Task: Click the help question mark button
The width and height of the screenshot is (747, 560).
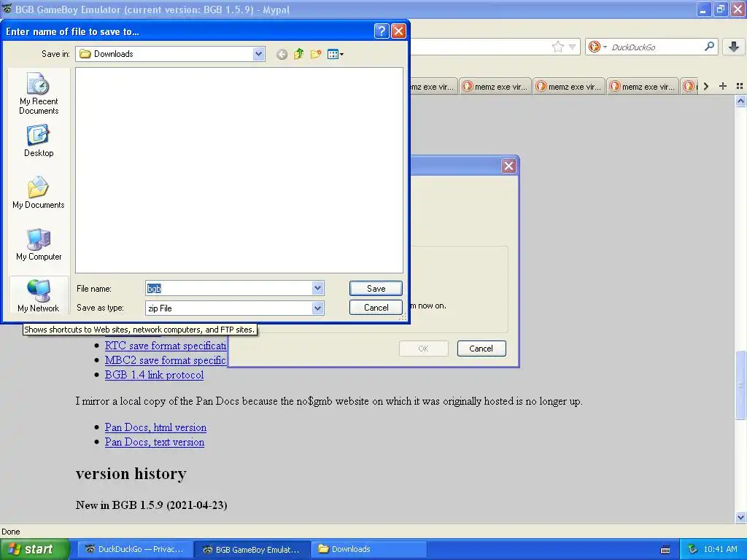Action: pos(382,31)
